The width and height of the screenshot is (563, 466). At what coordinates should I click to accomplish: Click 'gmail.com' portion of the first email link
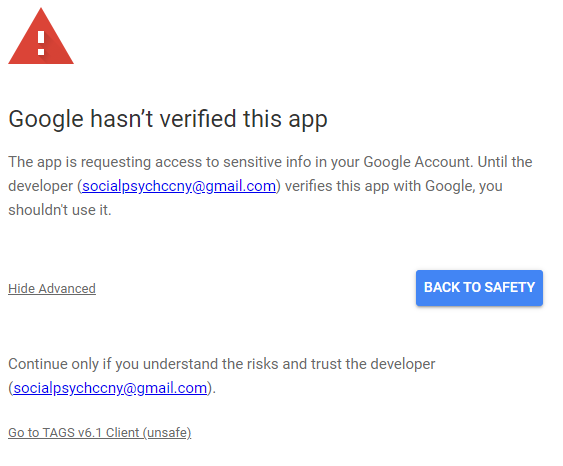coord(241,186)
